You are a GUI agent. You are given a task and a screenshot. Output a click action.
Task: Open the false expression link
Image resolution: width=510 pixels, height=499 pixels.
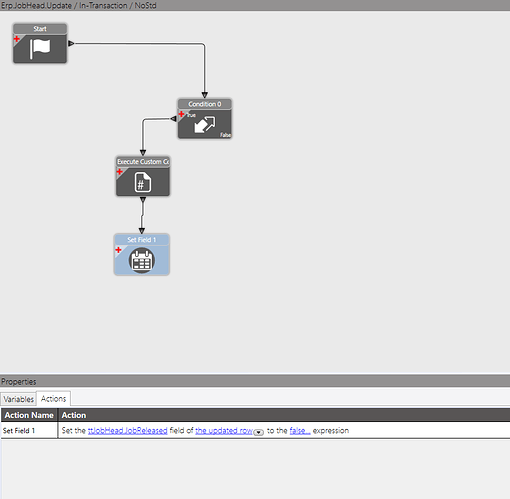tap(300, 431)
